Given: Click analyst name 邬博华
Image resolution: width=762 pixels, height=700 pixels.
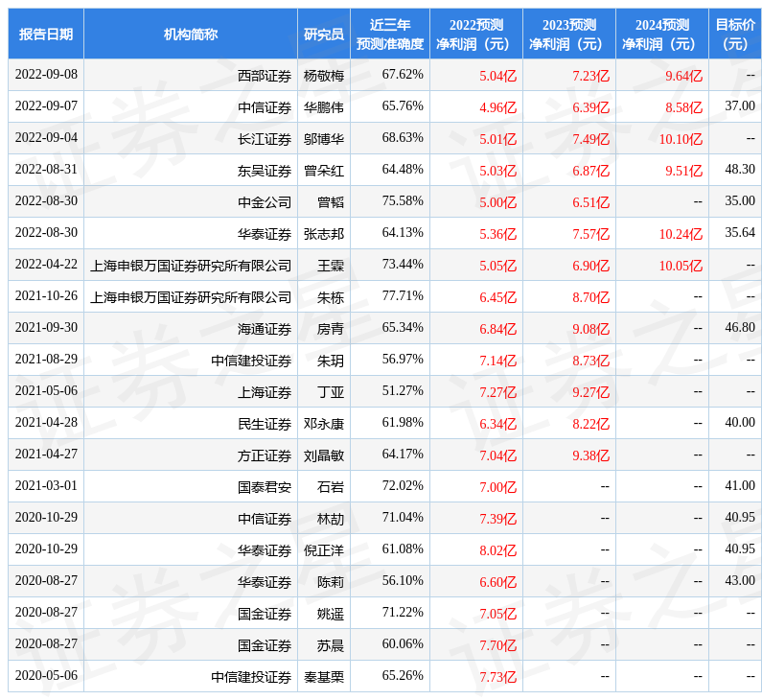Looking at the screenshot, I should 324,139.
